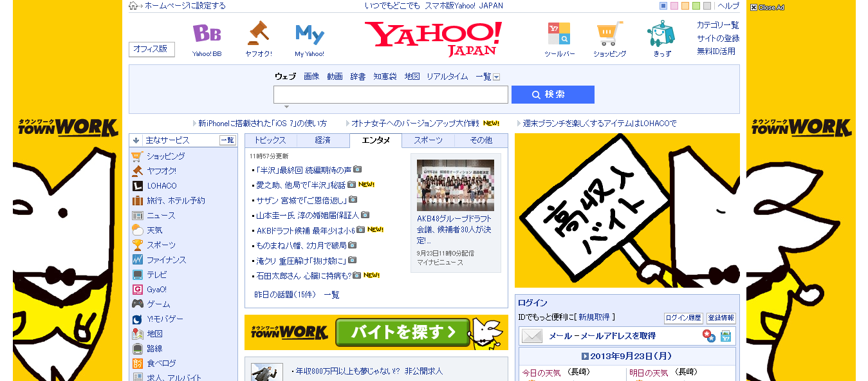Click the オフィス版 button
Image resolution: width=868 pixels, height=381 pixels.
coord(152,50)
